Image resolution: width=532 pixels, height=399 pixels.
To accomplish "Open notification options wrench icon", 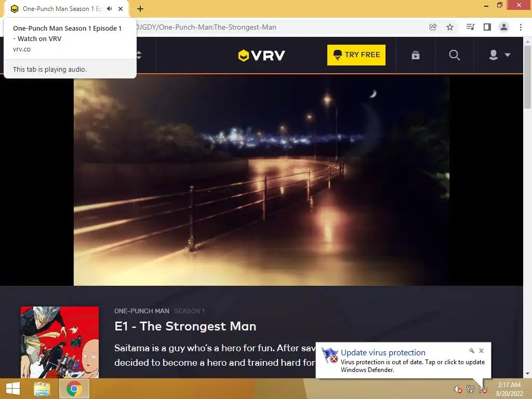I will pos(472,351).
